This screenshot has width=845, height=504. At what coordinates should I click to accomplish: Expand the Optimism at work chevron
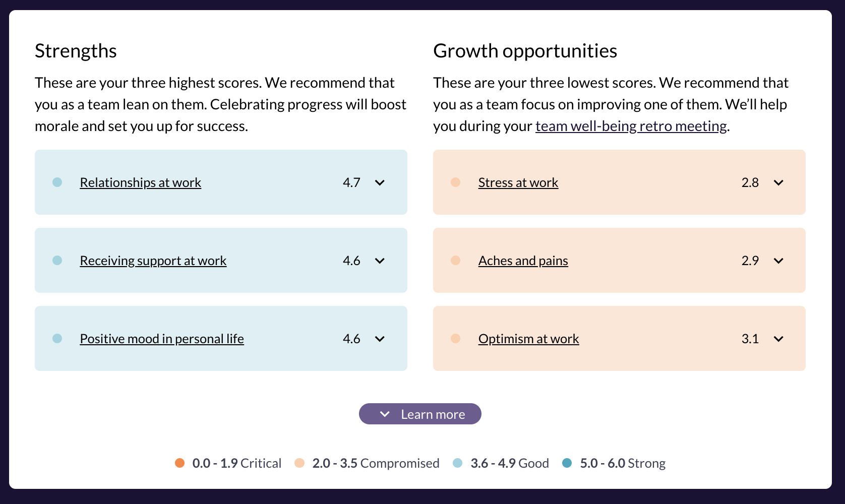[x=778, y=339]
